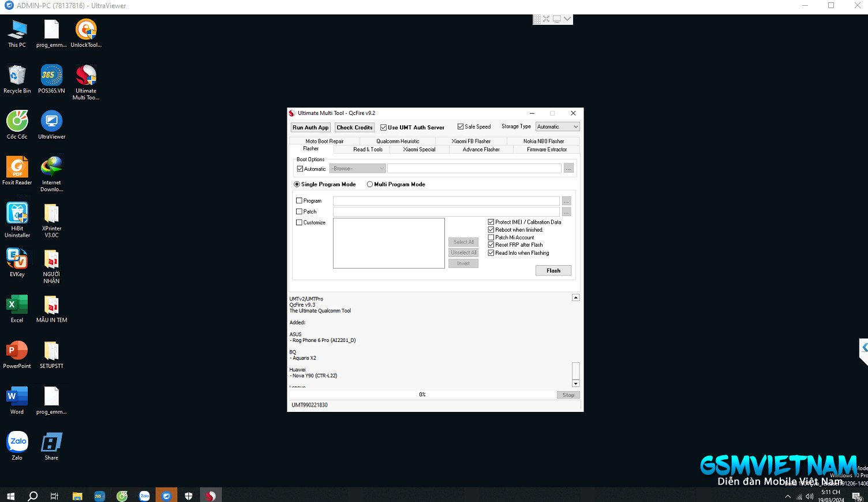This screenshot has height=502, width=868.
Task: Click UltraViewer monitor toolbar icon
Action: pyautogui.click(x=557, y=19)
